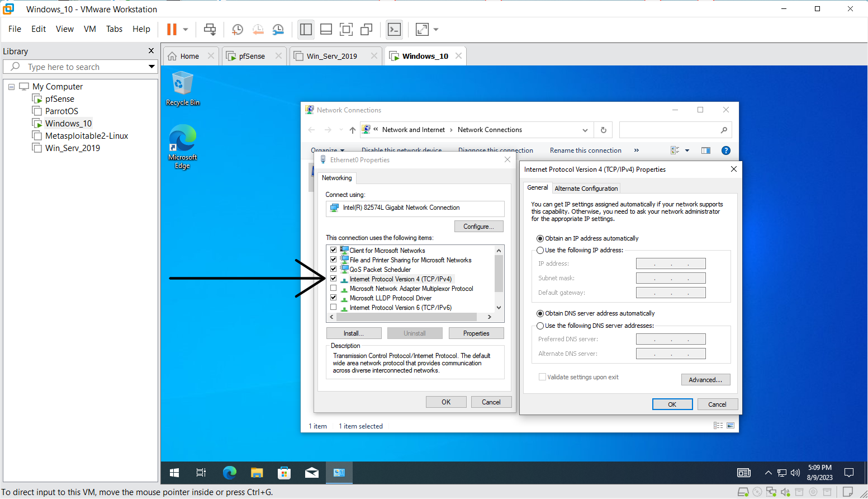Click the Advanced... button
This screenshot has width=868, height=499.
pos(705,380)
